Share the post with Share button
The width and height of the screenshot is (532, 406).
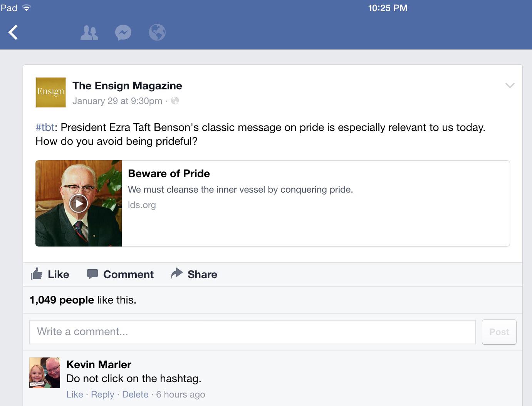click(x=194, y=274)
